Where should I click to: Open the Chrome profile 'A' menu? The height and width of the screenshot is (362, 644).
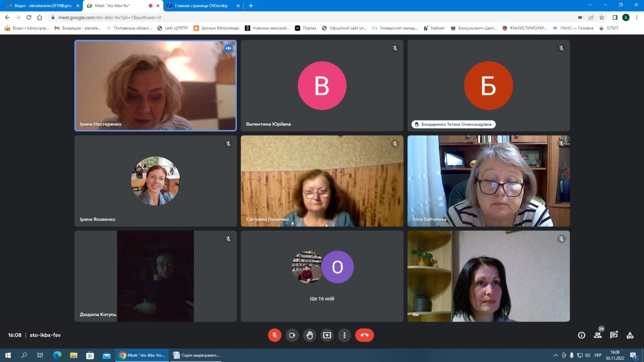(x=626, y=18)
